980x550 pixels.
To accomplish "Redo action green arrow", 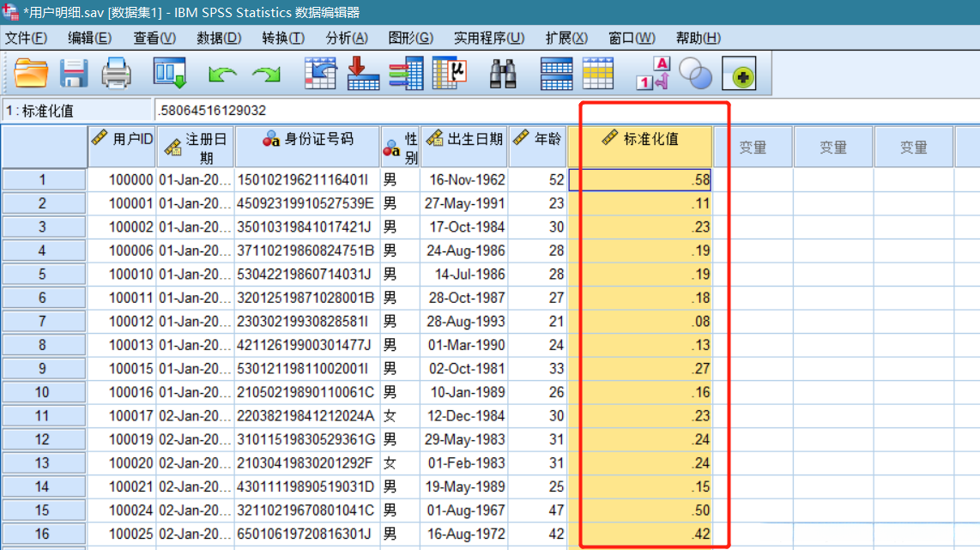I will pos(267,75).
